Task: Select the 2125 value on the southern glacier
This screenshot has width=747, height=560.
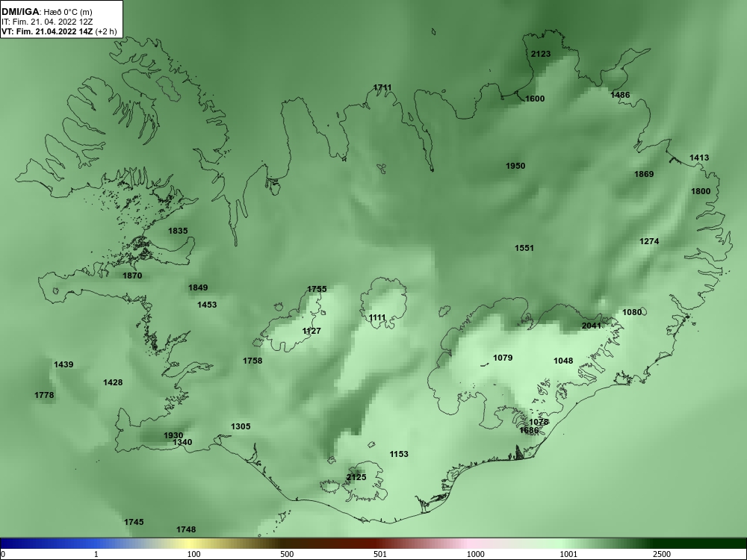Action: click(x=356, y=477)
